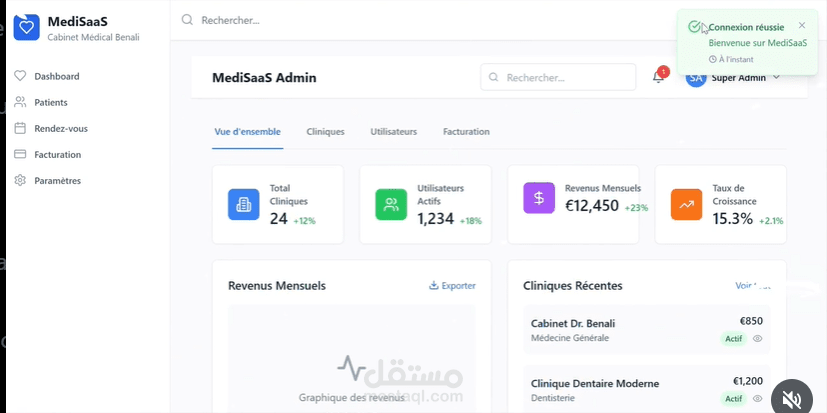Viewport: 827px width, 413px height.
Task: Click the €850 amount
Action: [x=751, y=321]
